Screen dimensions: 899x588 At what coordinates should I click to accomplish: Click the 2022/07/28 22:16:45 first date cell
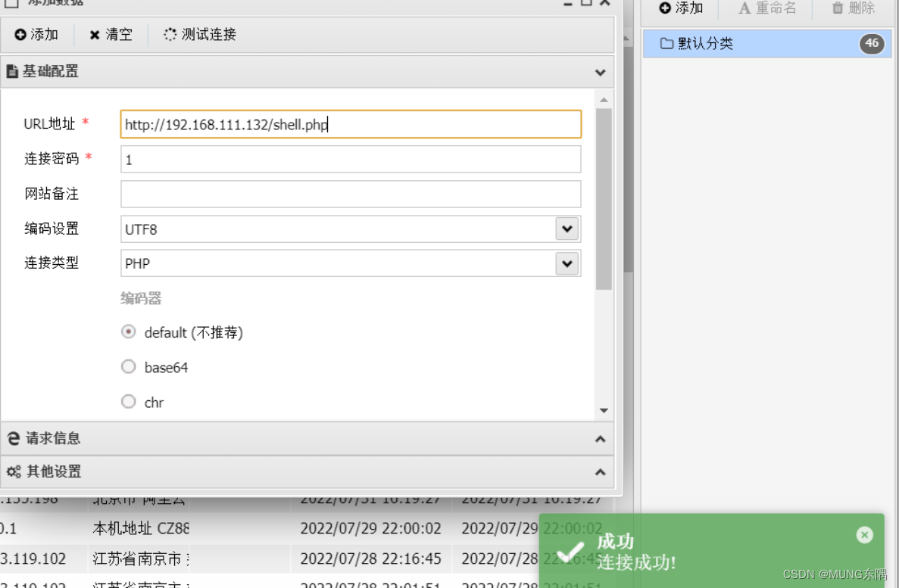[x=370, y=558]
